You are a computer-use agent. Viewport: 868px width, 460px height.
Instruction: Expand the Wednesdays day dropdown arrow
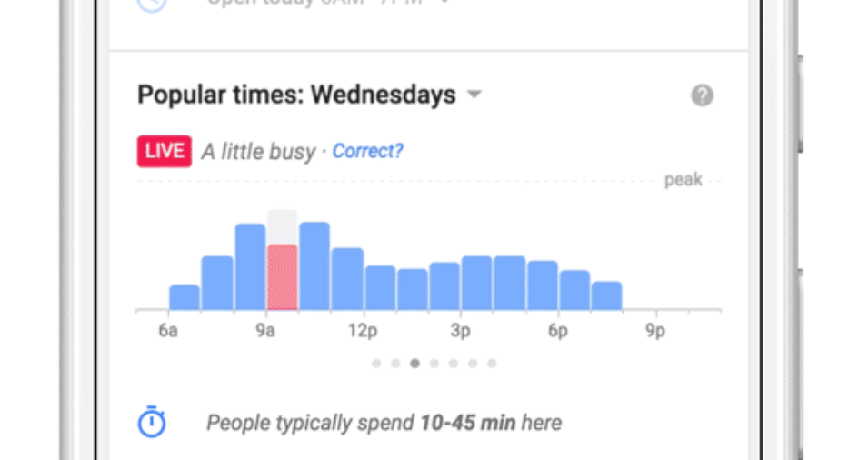point(474,95)
